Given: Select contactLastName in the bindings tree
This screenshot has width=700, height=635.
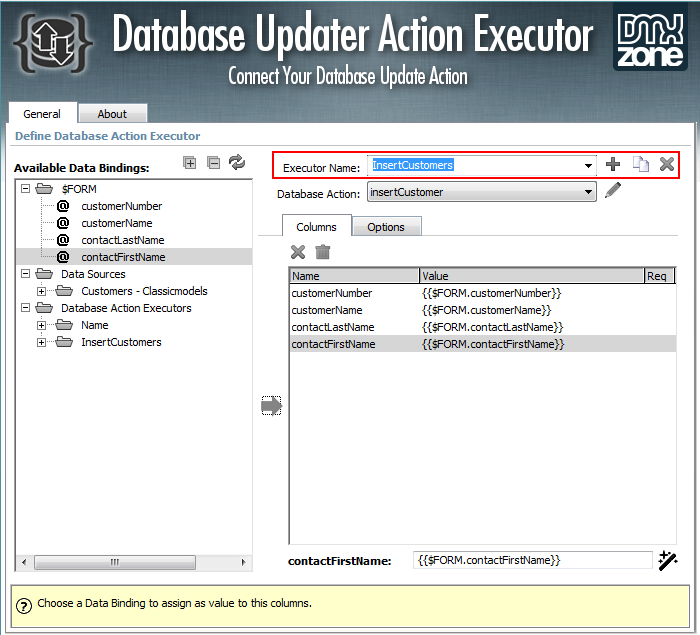Looking at the screenshot, I should 123,240.
